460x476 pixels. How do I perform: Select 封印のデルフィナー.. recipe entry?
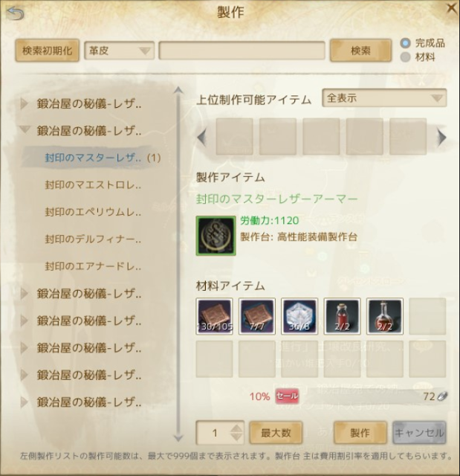point(93,239)
